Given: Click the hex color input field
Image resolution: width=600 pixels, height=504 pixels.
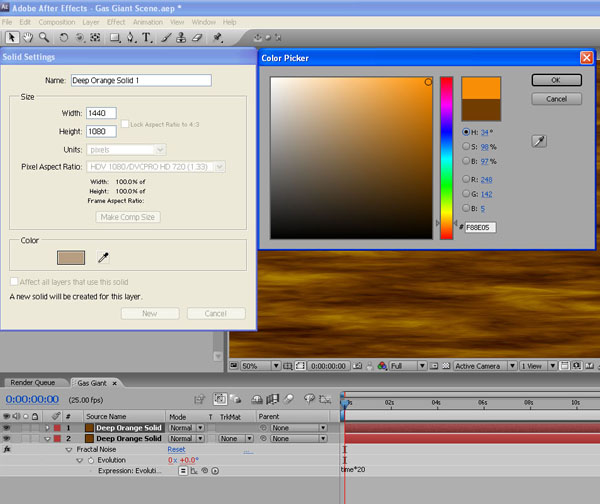Looking at the screenshot, I should point(481,227).
